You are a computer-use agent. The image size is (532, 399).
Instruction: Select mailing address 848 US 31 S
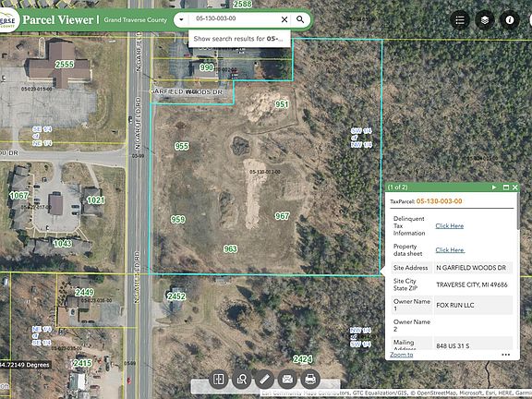tap(453, 345)
